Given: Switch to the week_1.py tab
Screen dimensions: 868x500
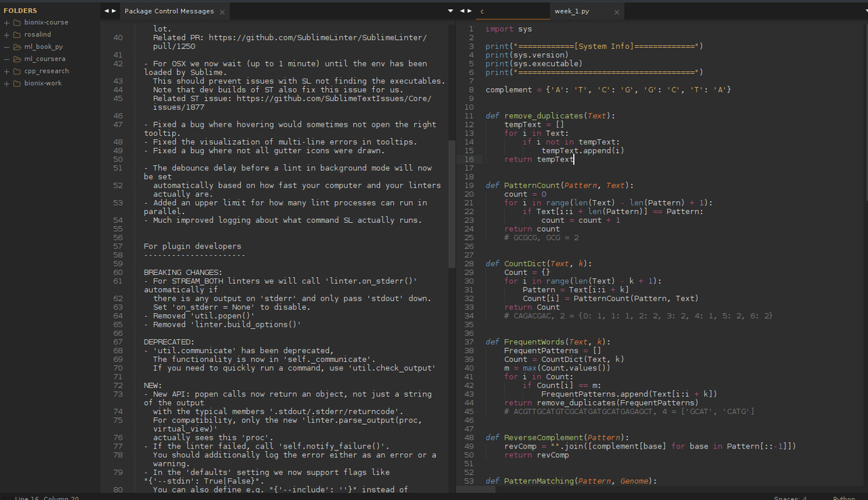Looking at the screenshot, I should [572, 11].
